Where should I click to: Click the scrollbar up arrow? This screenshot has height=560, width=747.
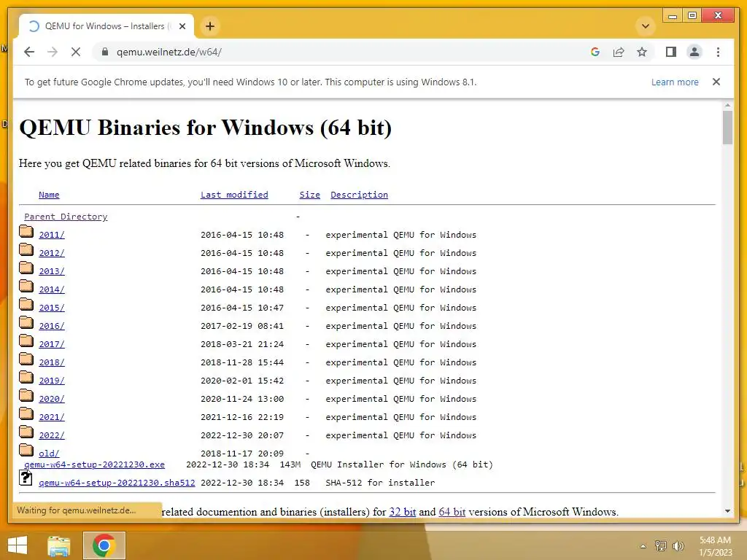pos(727,105)
